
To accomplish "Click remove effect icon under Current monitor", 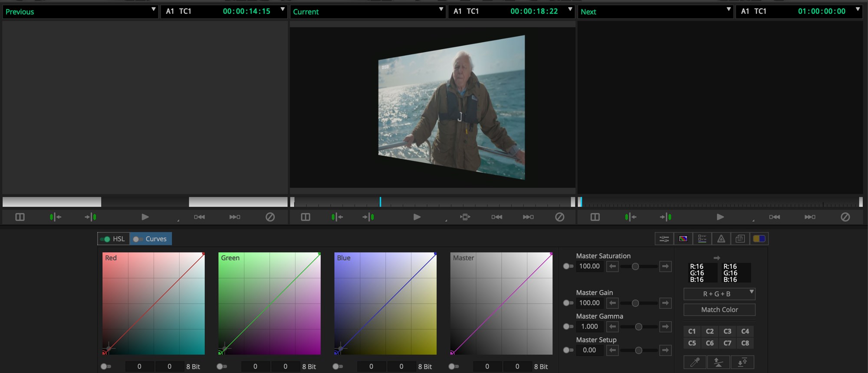I will (x=559, y=217).
